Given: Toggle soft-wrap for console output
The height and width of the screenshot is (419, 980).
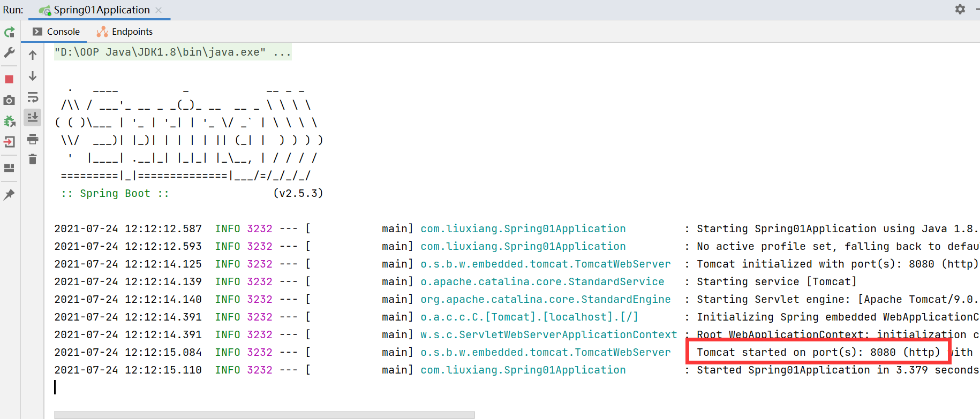Looking at the screenshot, I should pos(33,97).
